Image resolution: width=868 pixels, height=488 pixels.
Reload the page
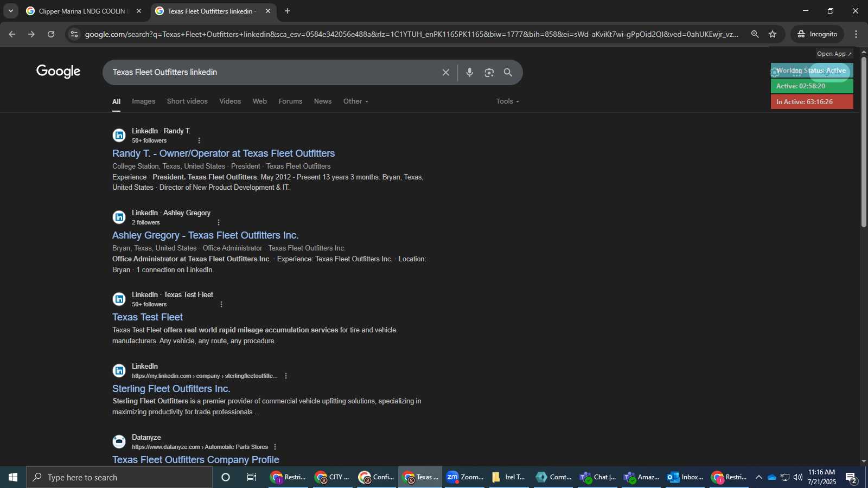point(51,34)
